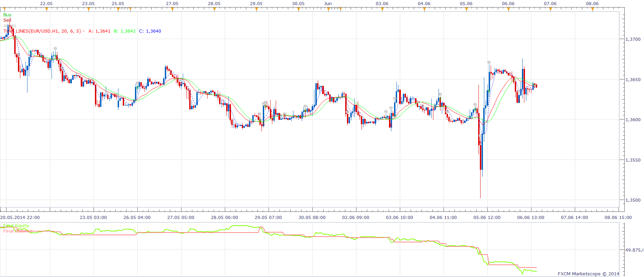Image resolution: width=644 pixels, height=277 pixels.
Task: Click the 1,3700 price axis label
Action: pos(633,39)
